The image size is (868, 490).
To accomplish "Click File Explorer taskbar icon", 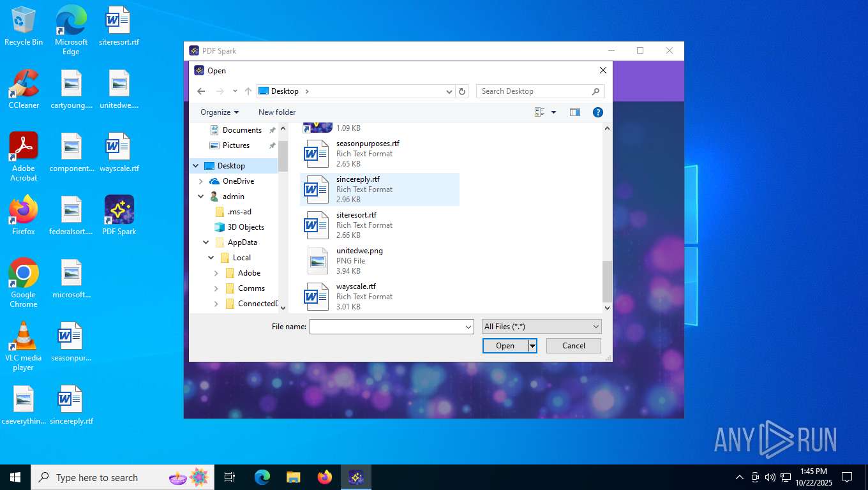I will click(293, 477).
